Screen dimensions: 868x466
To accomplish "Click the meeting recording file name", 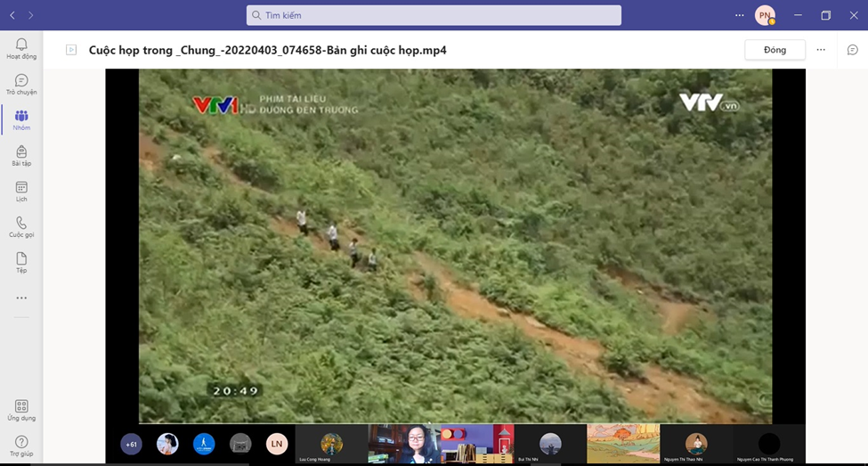I will (267, 50).
